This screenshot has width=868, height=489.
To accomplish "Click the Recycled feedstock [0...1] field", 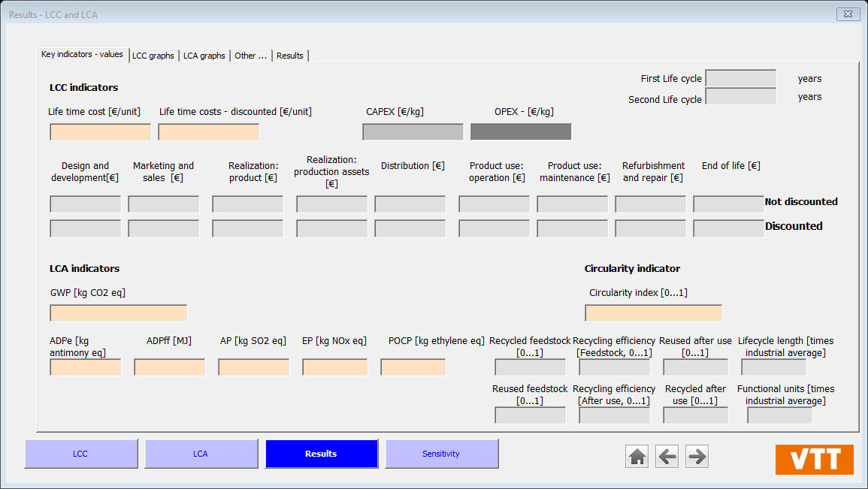I will [531, 367].
